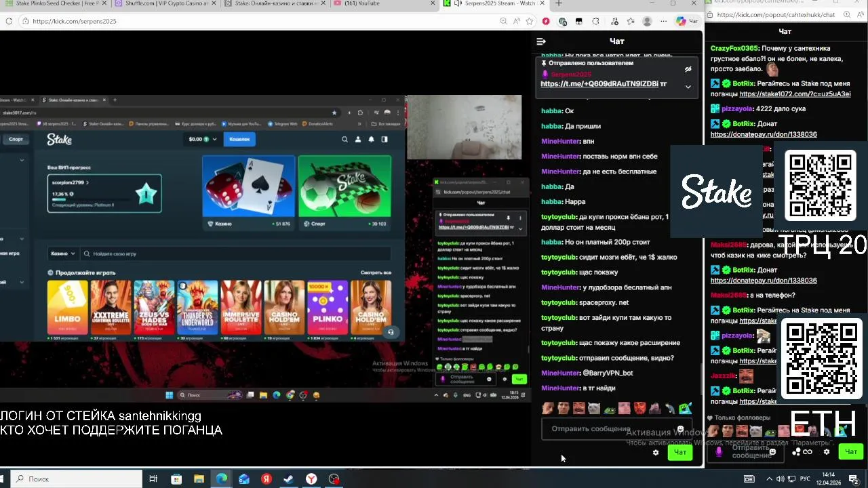Screen dimensions: 868x488
Task: Open the Казино dice-and-cards banner
Action: click(248, 192)
